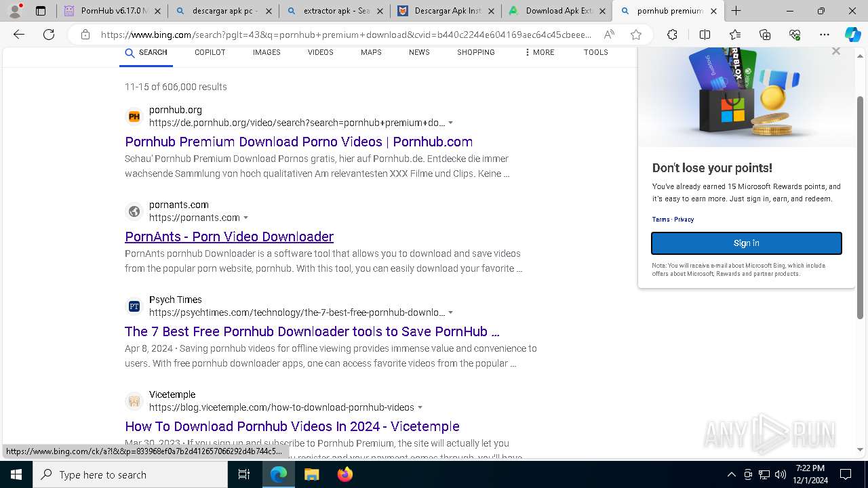This screenshot has width=868, height=488.
Task: Open the volume control tray icon
Action: point(781,474)
